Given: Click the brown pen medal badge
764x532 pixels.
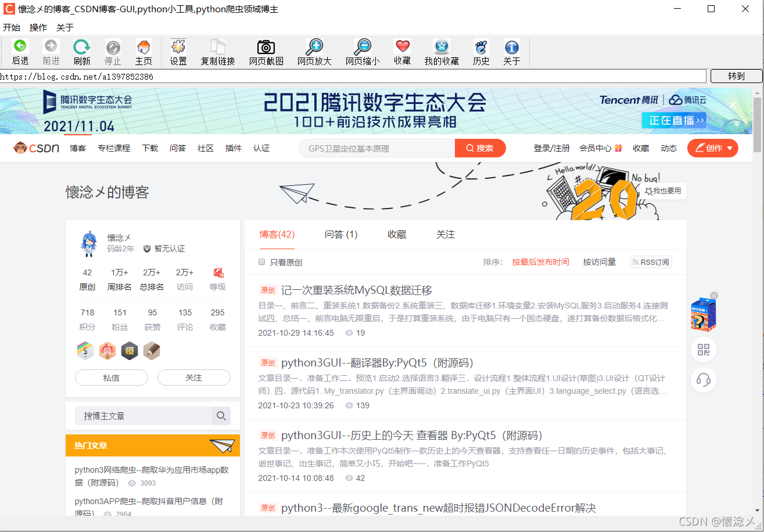Looking at the screenshot, I should tap(152, 350).
